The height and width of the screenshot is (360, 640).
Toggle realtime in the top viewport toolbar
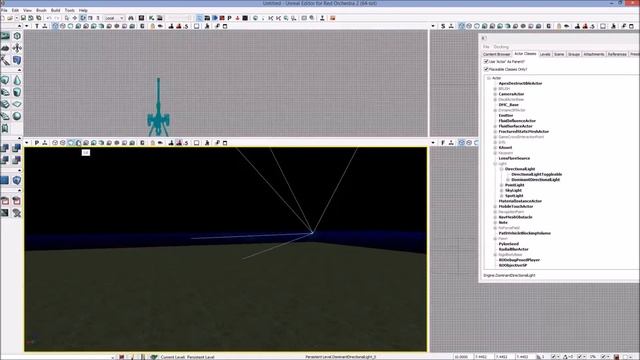[44, 26]
